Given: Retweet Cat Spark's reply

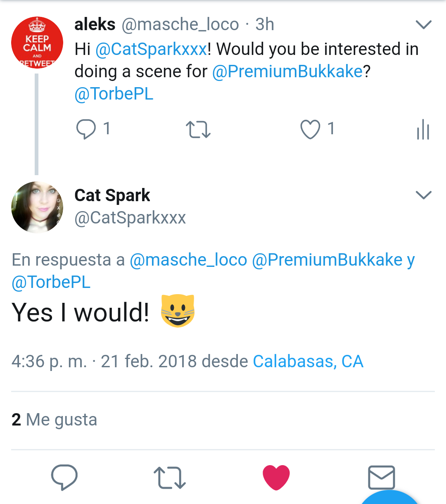Looking at the screenshot, I should pyautogui.click(x=169, y=478).
